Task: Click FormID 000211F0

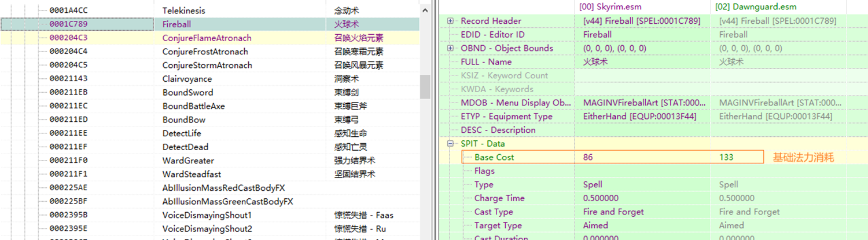Action: coord(68,161)
